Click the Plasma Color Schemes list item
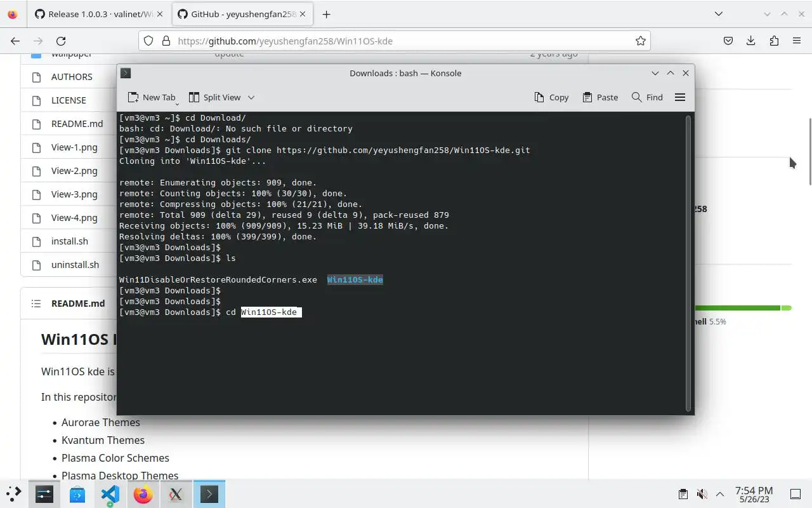 click(115, 458)
